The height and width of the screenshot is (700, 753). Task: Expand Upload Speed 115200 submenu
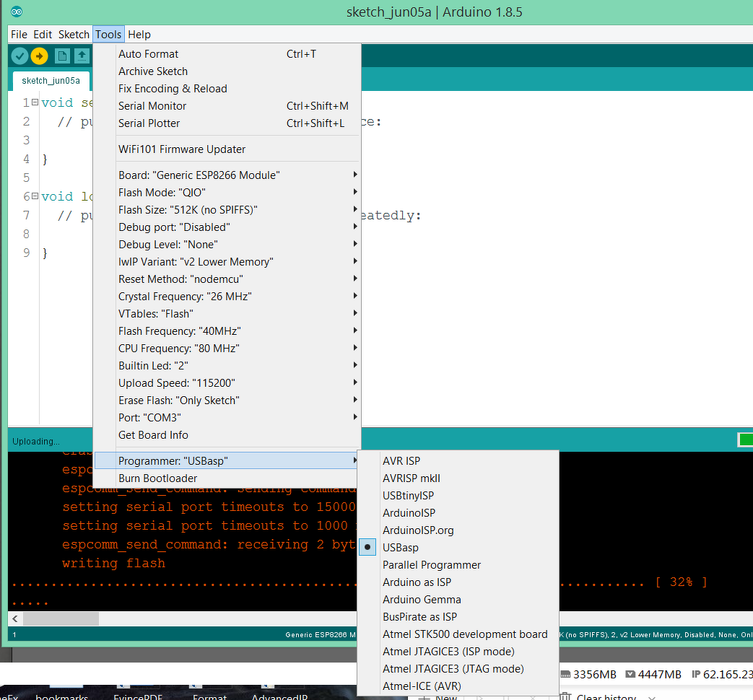pyautogui.click(x=227, y=382)
